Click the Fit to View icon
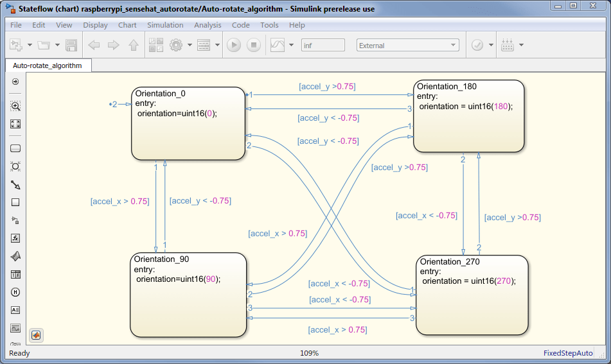Image resolution: width=611 pixels, height=364 pixels. 15,124
